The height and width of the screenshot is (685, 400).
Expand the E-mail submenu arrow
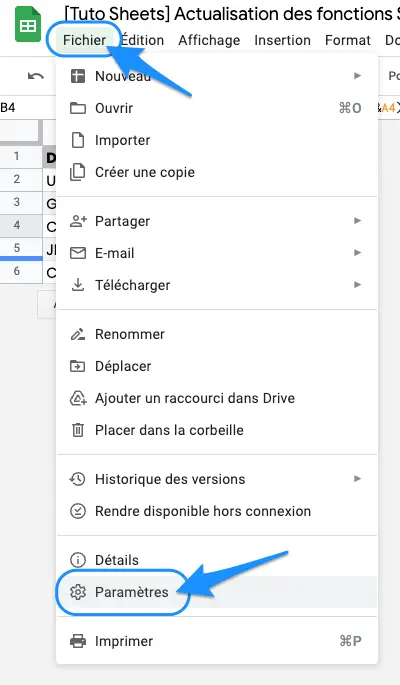pos(357,253)
